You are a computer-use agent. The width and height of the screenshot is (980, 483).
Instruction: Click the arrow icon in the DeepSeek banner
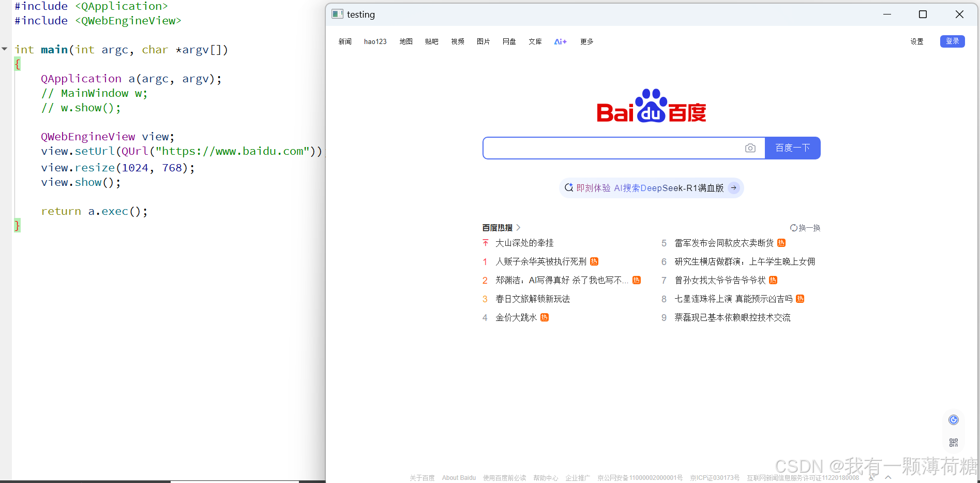click(733, 188)
